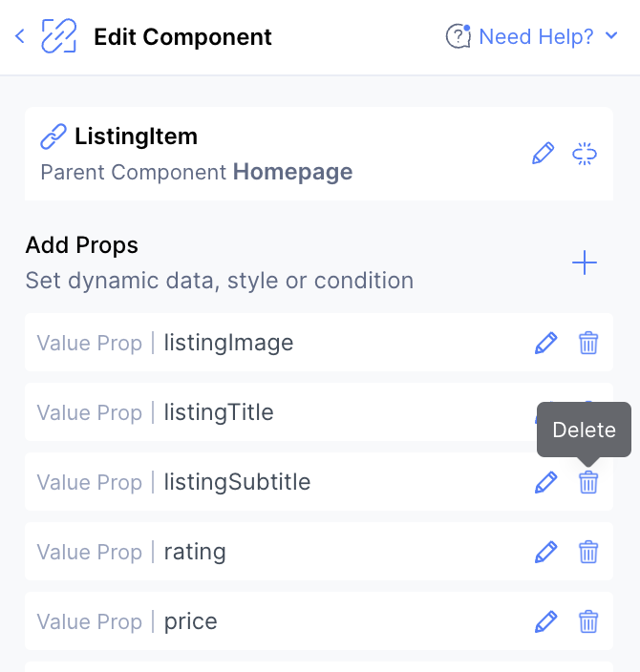The image size is (640, 672).
Task: Click the help question mark bubble icon
Action: (459, 36)
